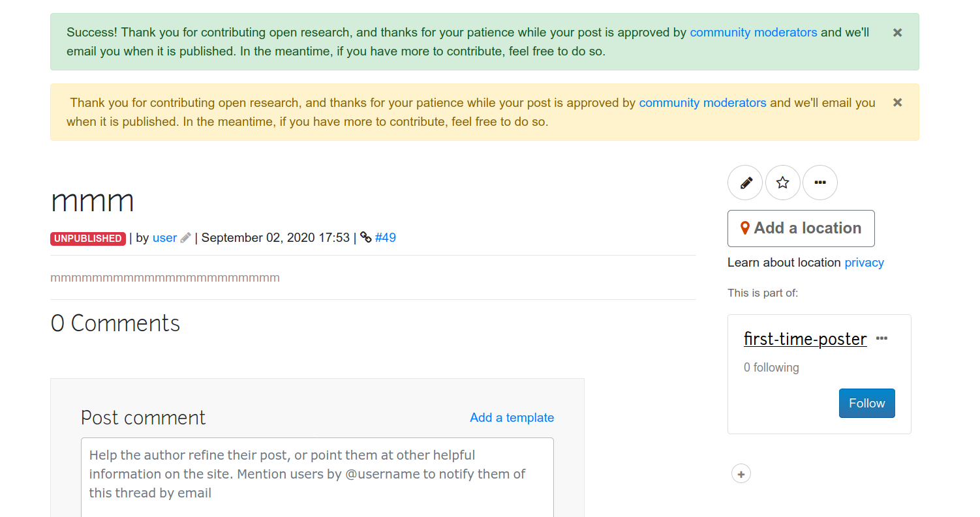Follow the first-time-poster tag
The width and height of the screenshot is (980, 517).
866,404
